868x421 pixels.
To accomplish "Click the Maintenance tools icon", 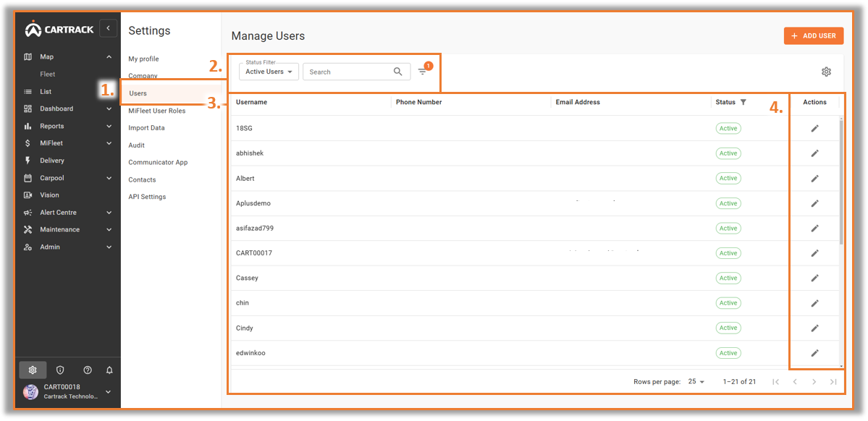I will click(x=28, y=229).
